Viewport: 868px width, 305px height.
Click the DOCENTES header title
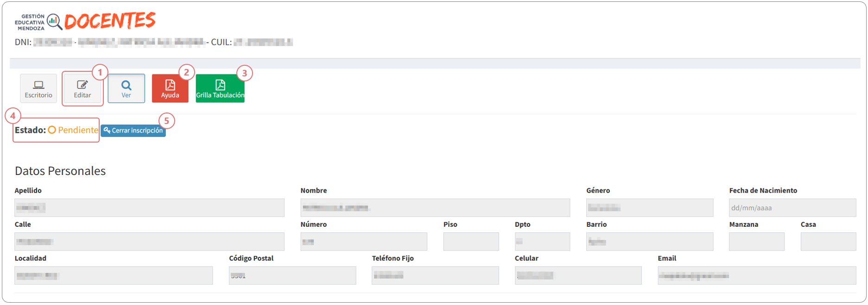click(x=110, y=21)
